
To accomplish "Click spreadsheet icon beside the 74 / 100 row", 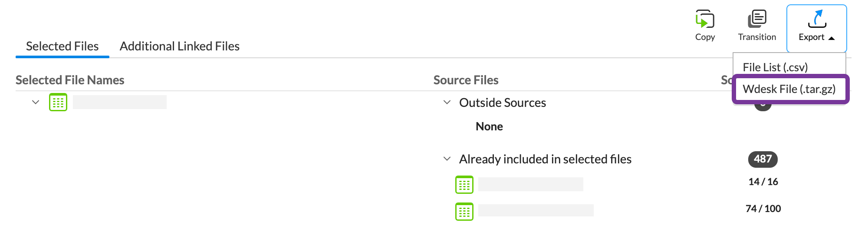I will pos(464,212).
